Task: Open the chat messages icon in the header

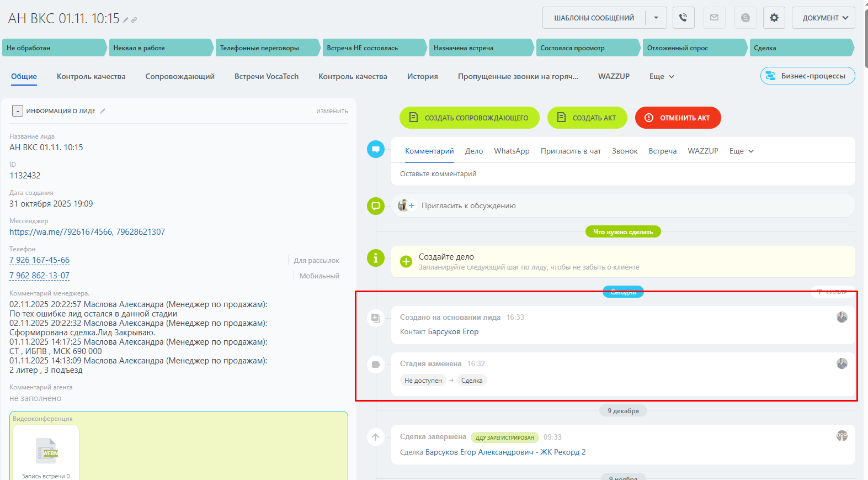Action: [x=745, y=18]
